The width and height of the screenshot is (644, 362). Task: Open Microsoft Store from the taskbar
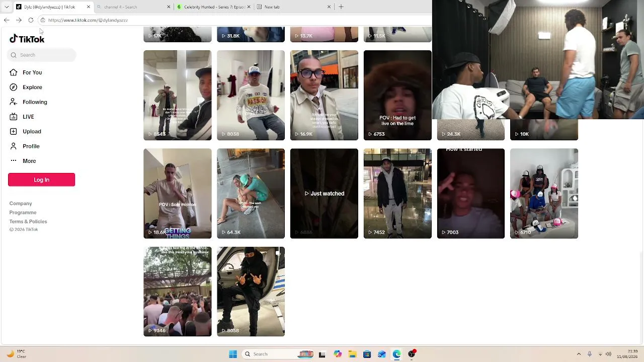pos(367,354)
